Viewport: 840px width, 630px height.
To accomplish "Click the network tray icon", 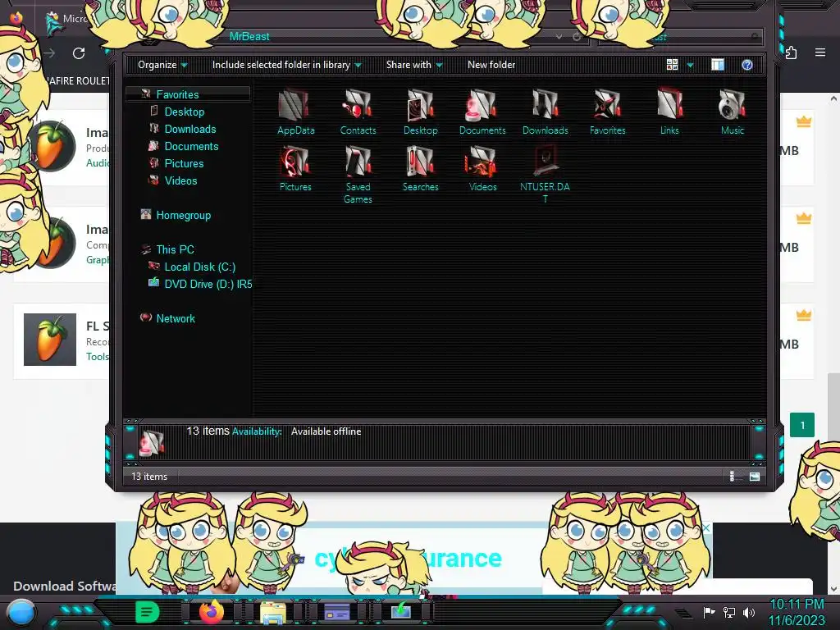I will tap(729, 612).
